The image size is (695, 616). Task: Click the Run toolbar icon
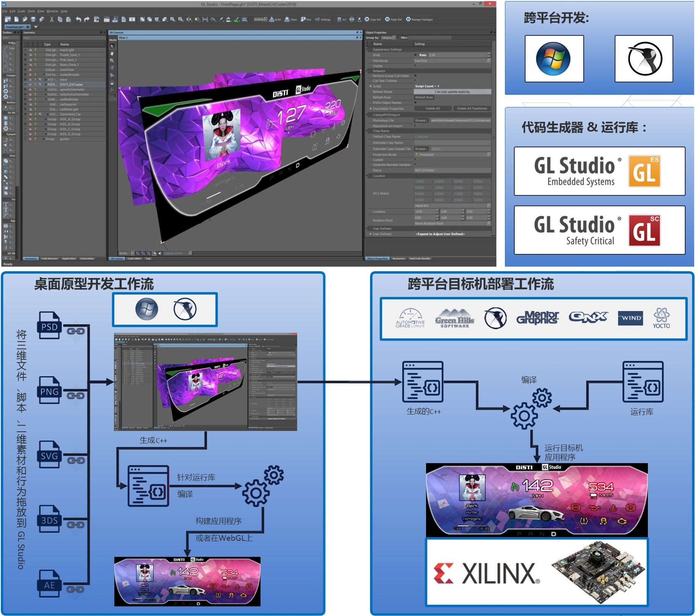pyautogui.click(x=306, y=19)
